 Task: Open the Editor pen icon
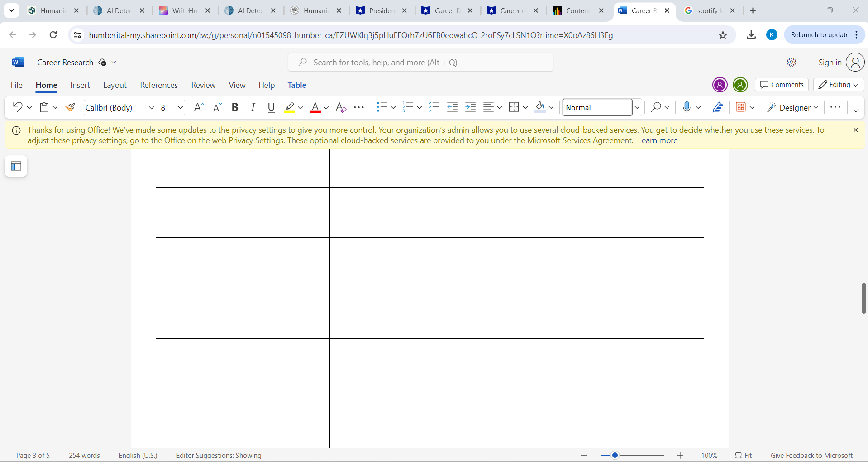coord(718,107)
